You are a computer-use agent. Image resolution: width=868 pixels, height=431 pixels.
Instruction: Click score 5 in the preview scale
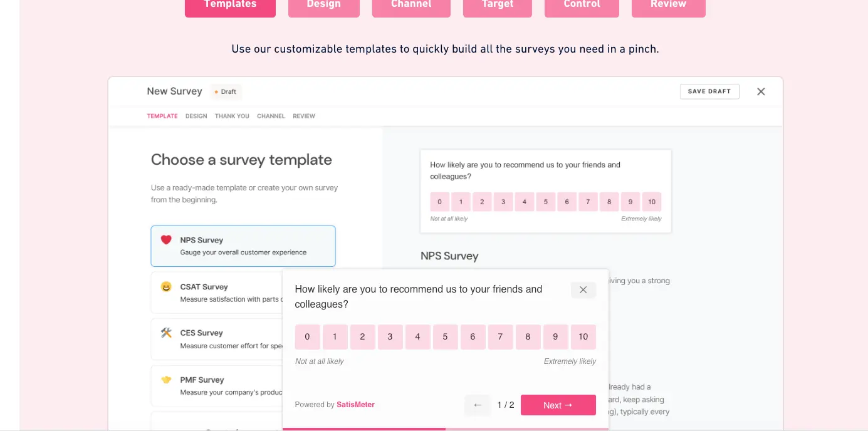pos(545,202)
